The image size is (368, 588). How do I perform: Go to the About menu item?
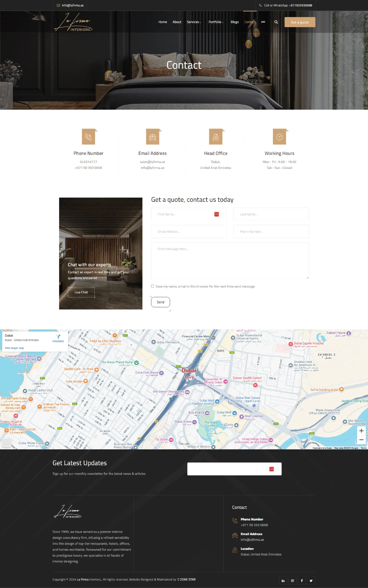(177, 22)
